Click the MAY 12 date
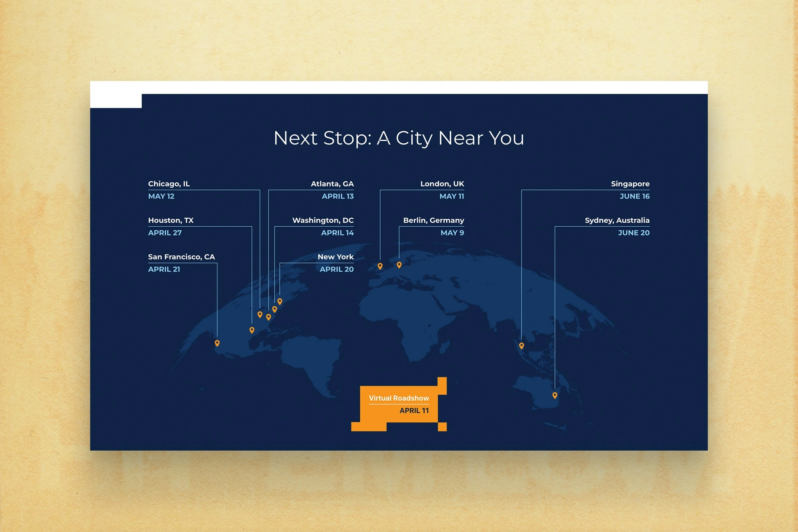This screenshot has width=798, height=532. tap(161, 196)
